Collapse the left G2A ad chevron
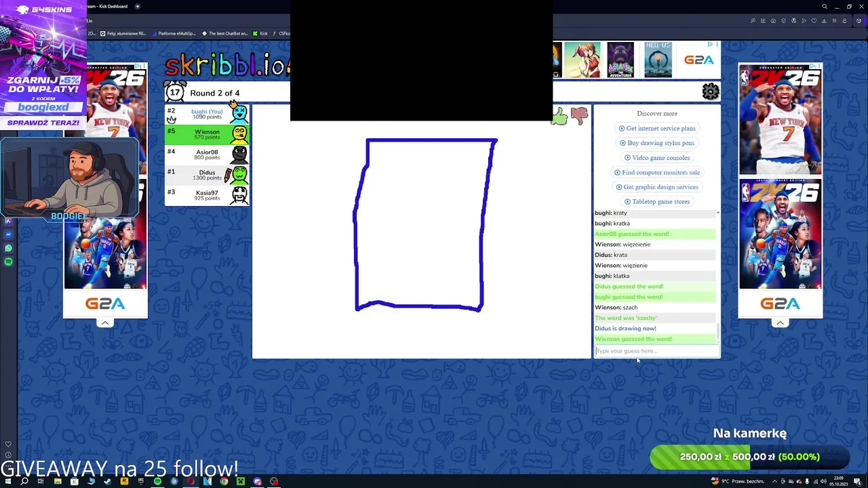Viewport: 868px width, 488px height. (105, 323)
